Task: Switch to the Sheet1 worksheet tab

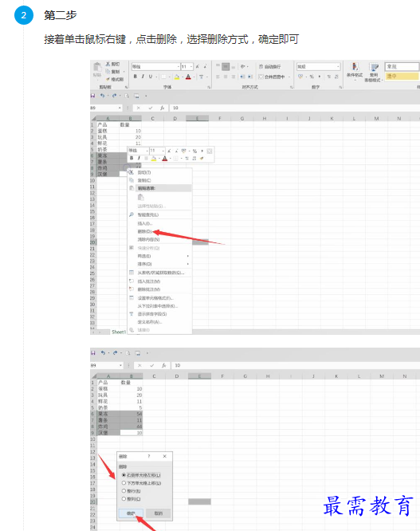Action: click(x=119, y=332)
